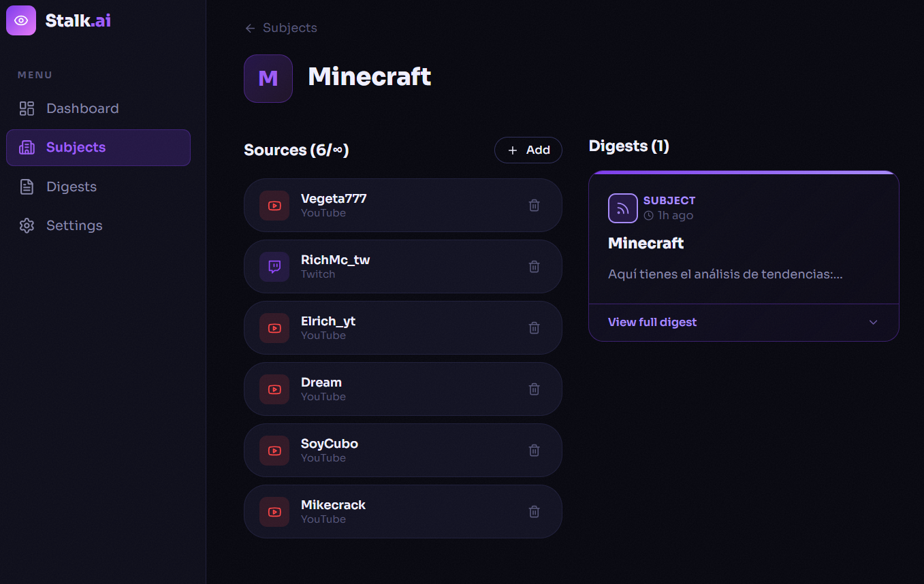Remove SoyCubo via trash icon
The height and width of the screenshot is (584, 924).
coord(535,451)
